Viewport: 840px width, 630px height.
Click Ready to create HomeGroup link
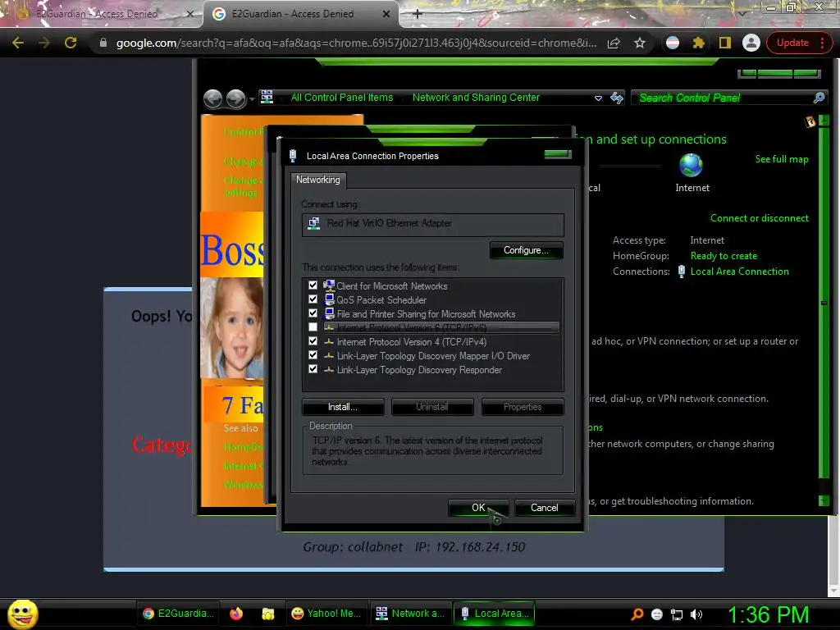[x=724, y=256]
